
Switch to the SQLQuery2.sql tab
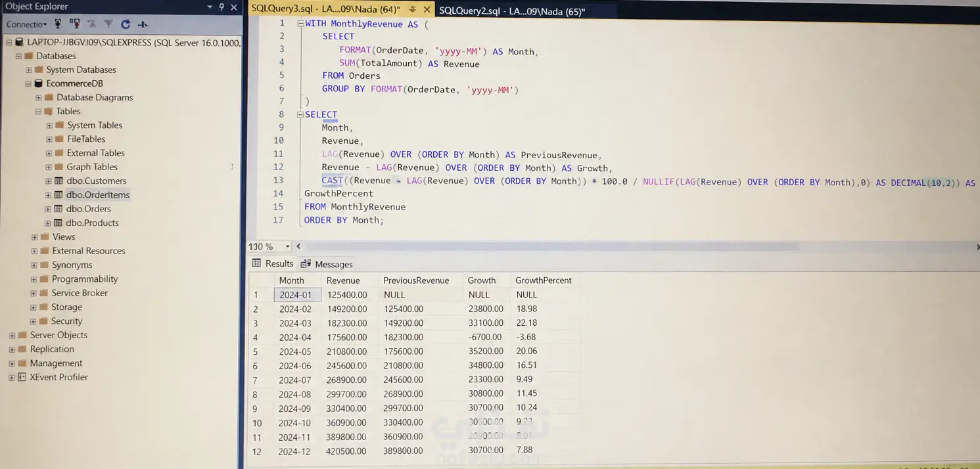pos(512,11)
